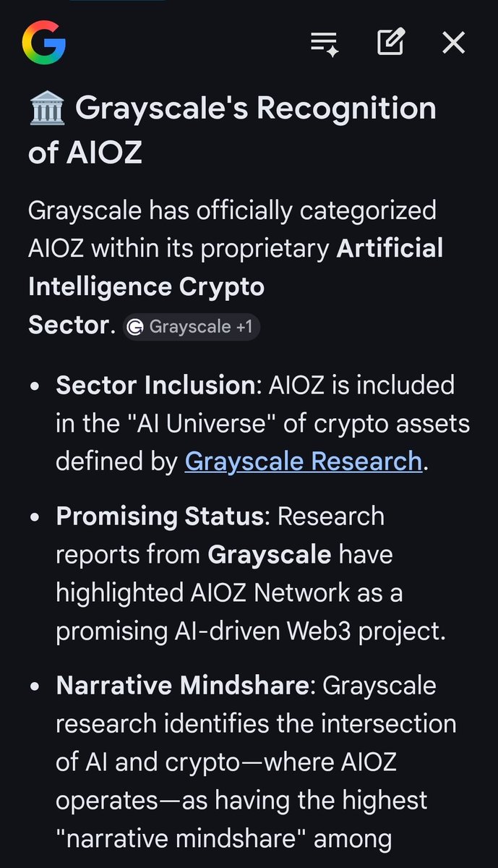
Task: Click the bullet dot beside Sector Inclusion
Action: pos(35,386)
